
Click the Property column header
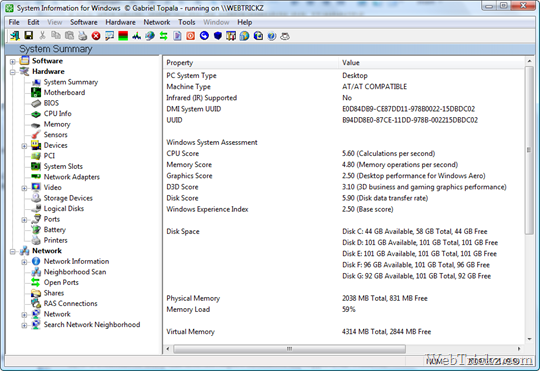point(251,63)
